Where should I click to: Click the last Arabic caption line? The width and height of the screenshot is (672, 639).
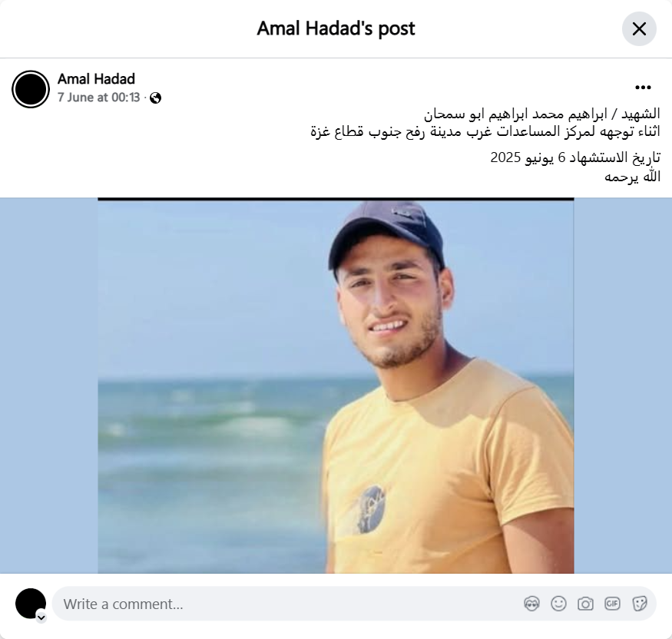pyautogui.click(x=632, y=176)
